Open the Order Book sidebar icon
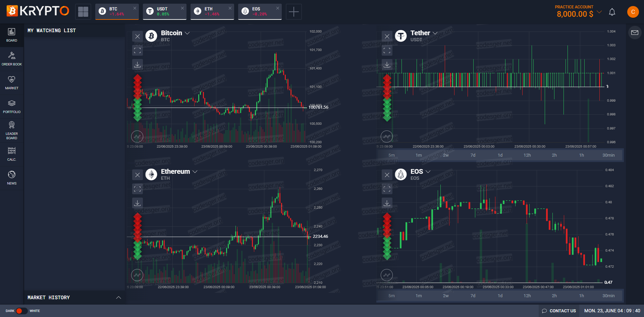 [12, 59]
